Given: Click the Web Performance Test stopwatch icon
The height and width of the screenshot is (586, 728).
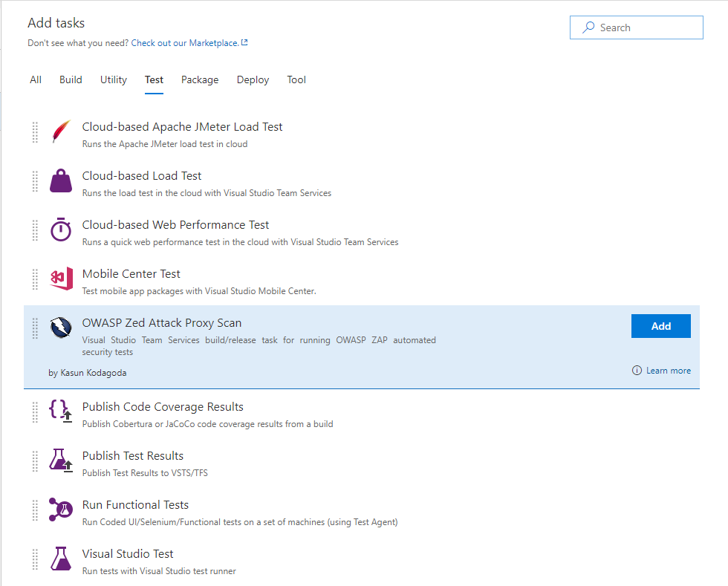Looking at the screenshot, I should pyautogui.click(x=61, y=229).
